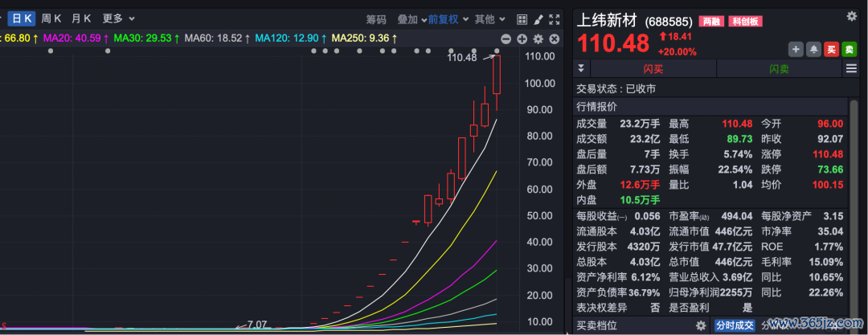Zoom out the chart with minus icon
Image resolution: width=868 pixels, height=335 pixels.
[x=506, y=39]
